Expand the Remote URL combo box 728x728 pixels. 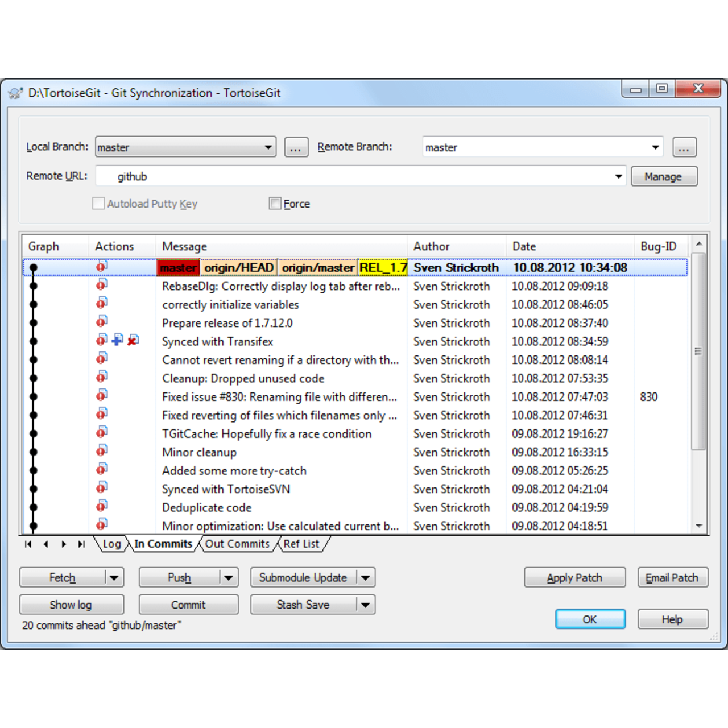pos(618,176)
